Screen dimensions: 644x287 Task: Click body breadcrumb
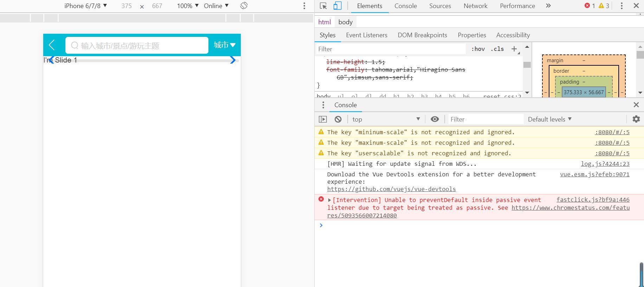(346, 22)
